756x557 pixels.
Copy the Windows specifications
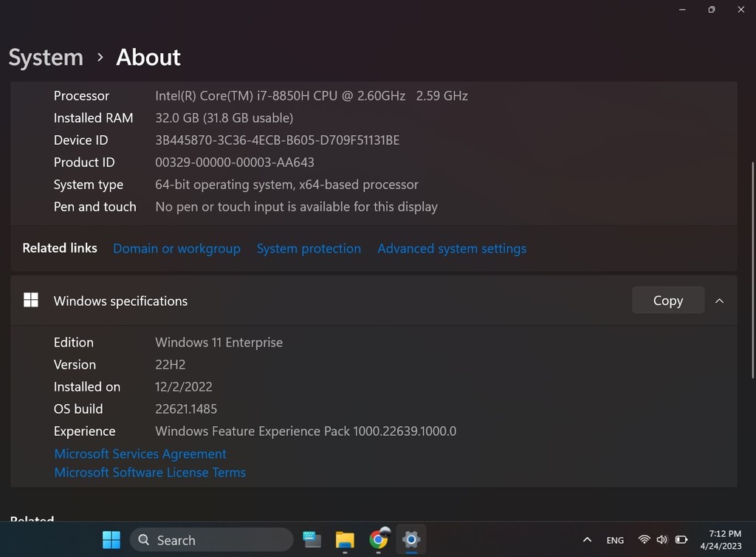667,301
